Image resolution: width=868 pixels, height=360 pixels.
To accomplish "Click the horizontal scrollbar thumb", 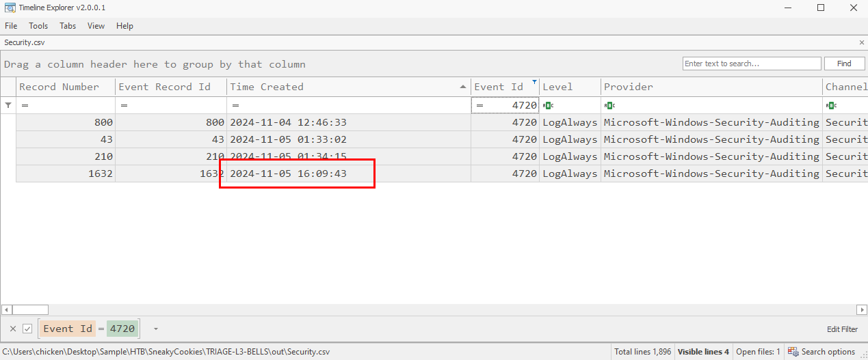I will [x=30, y=309].
